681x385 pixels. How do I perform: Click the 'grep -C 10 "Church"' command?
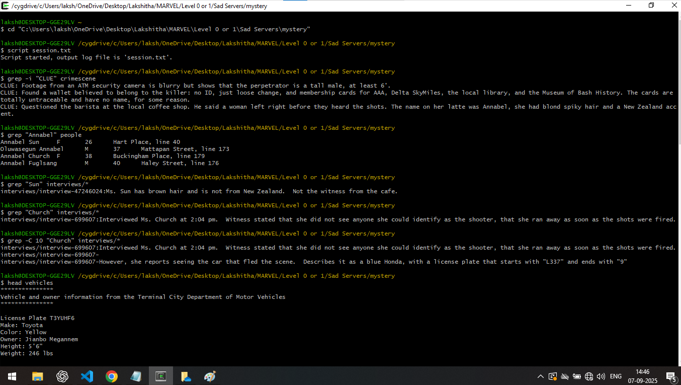[x=60, y=241]
